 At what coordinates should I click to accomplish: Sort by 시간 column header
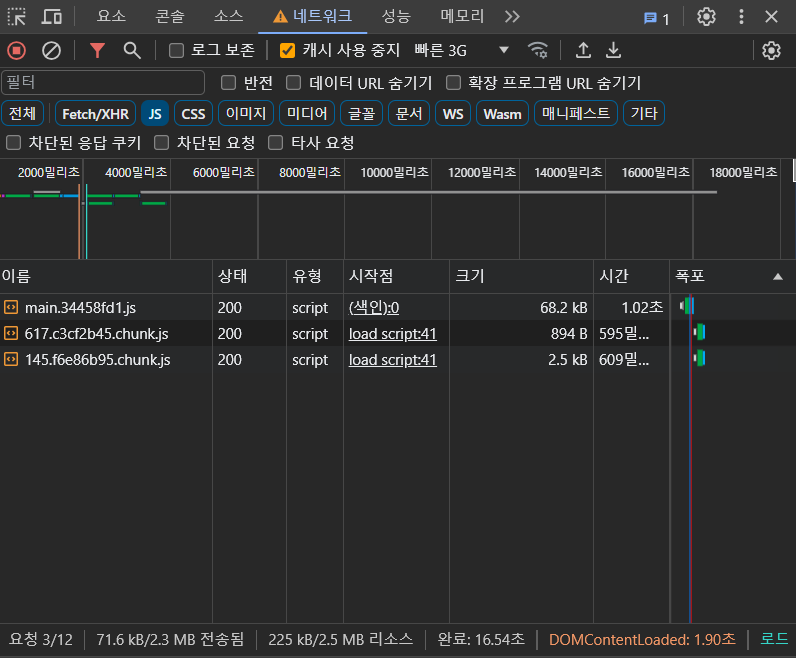(632, 276)
